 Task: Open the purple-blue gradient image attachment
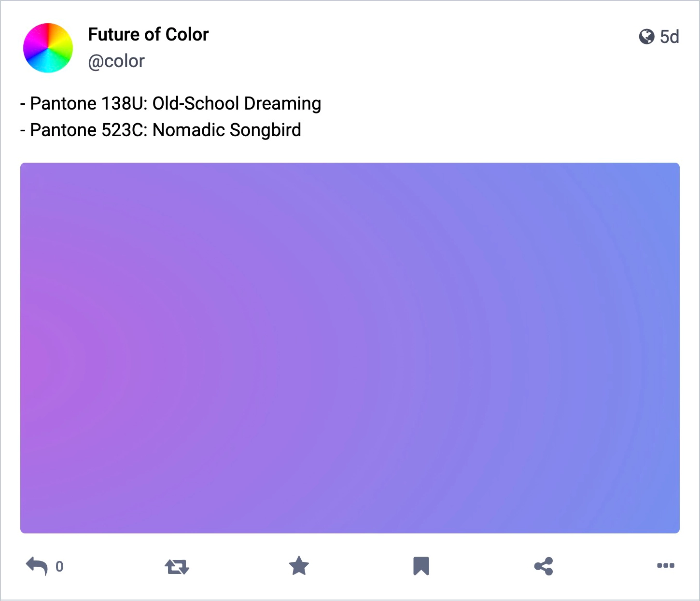(350, 348)
